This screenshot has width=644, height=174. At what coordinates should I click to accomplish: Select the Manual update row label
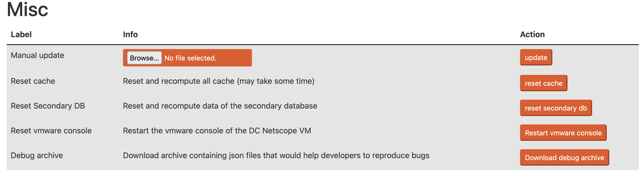(38, 55)
